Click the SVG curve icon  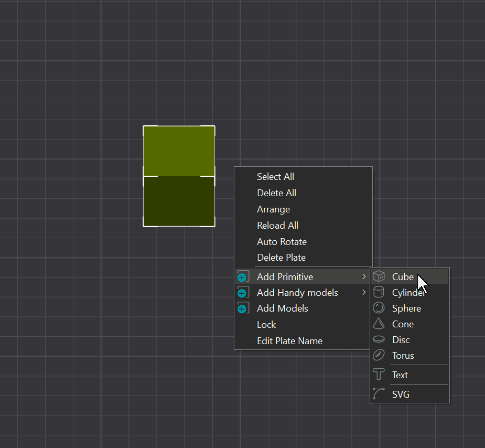(378, 393)
